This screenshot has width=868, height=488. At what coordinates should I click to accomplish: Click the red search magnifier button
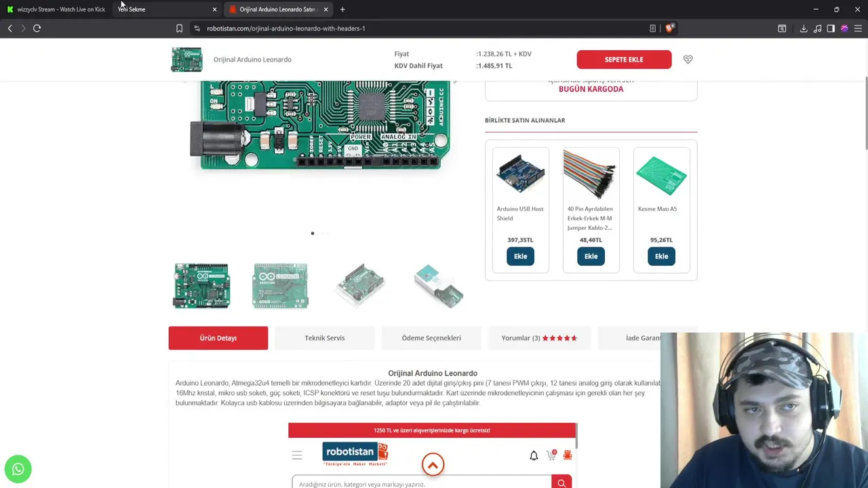561,483
